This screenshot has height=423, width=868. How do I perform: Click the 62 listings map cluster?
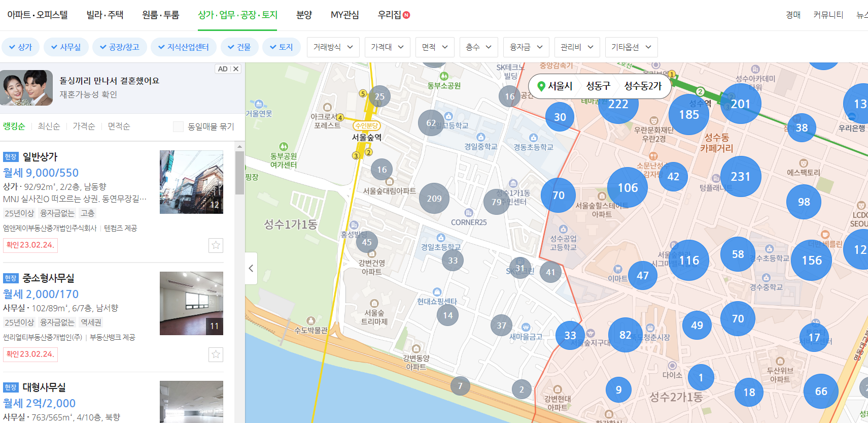click(431, 123)
